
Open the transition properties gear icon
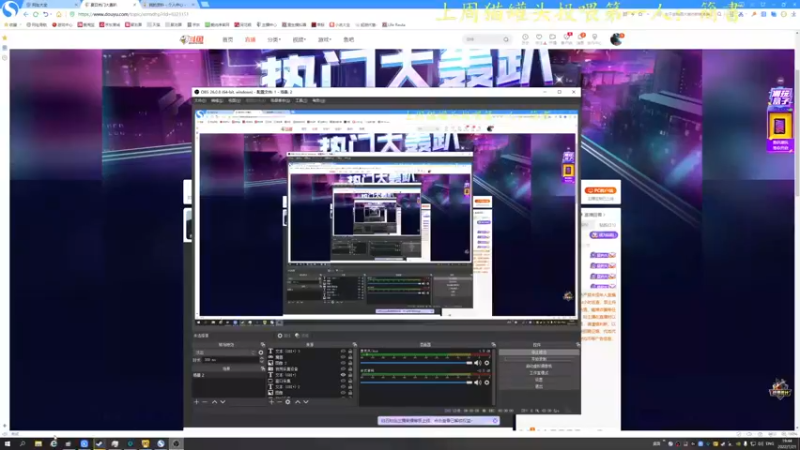click(261, 353)
